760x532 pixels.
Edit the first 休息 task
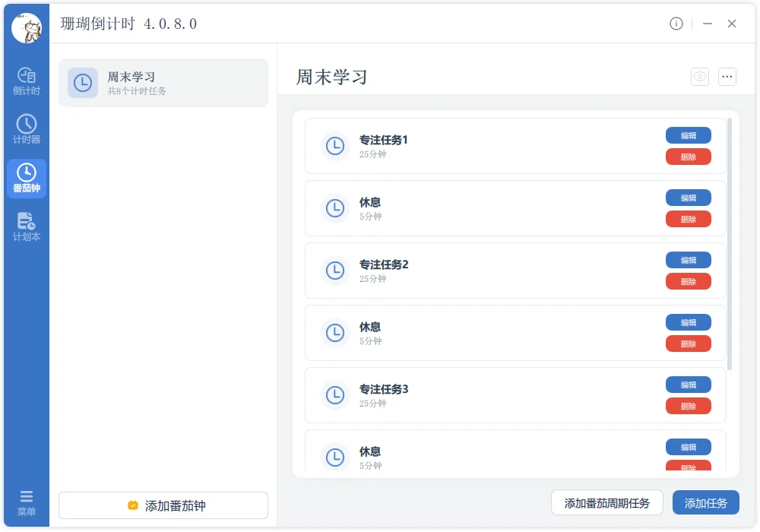click(x=689, y=198)
